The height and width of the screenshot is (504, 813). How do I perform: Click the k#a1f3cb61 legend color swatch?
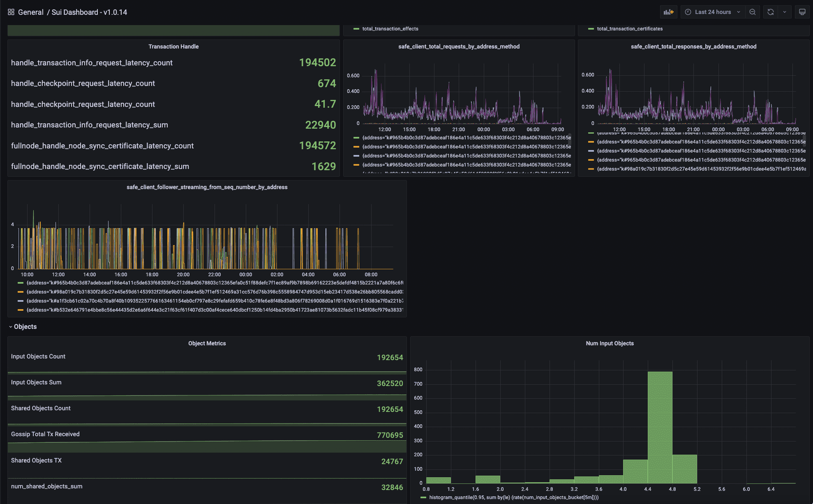(21, 301)
